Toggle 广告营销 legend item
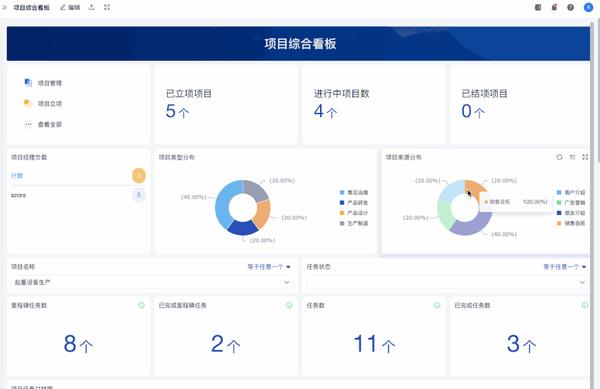 571,203
